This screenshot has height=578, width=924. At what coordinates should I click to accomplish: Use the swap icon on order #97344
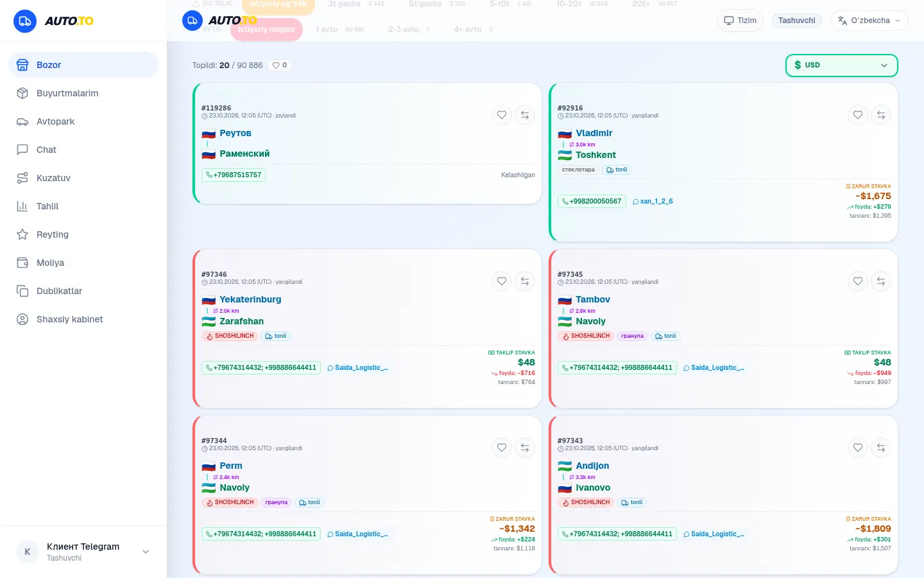coord(525,448)
